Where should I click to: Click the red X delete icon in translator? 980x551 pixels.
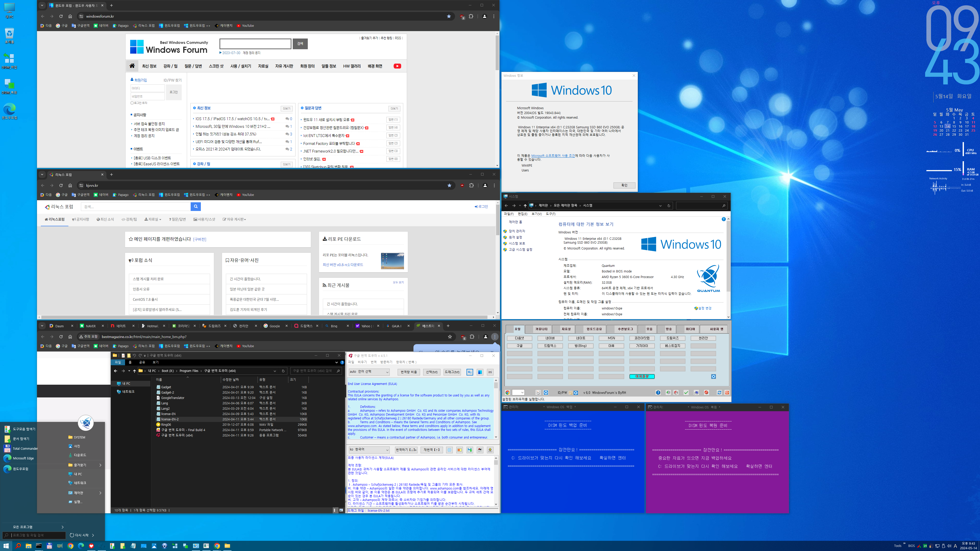460,450
